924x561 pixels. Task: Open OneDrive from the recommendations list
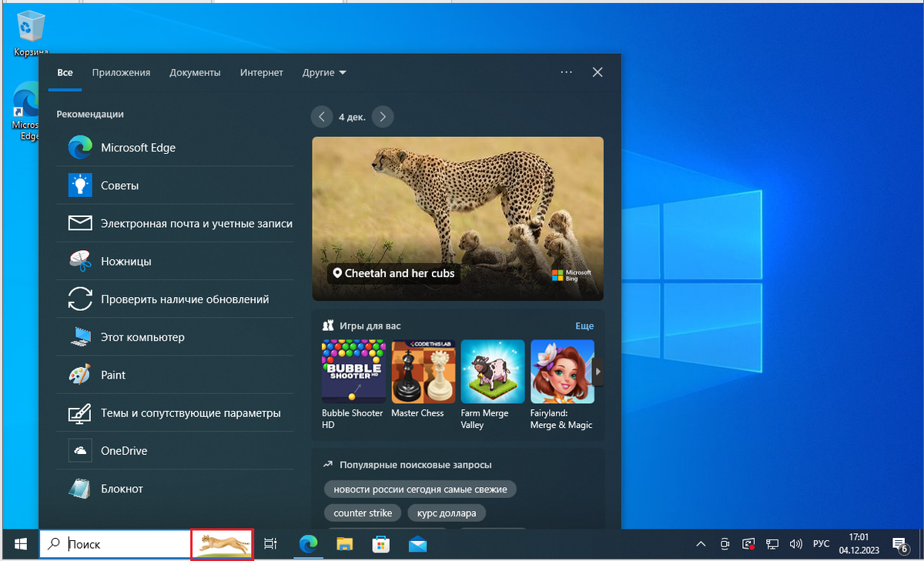(175, 450)
